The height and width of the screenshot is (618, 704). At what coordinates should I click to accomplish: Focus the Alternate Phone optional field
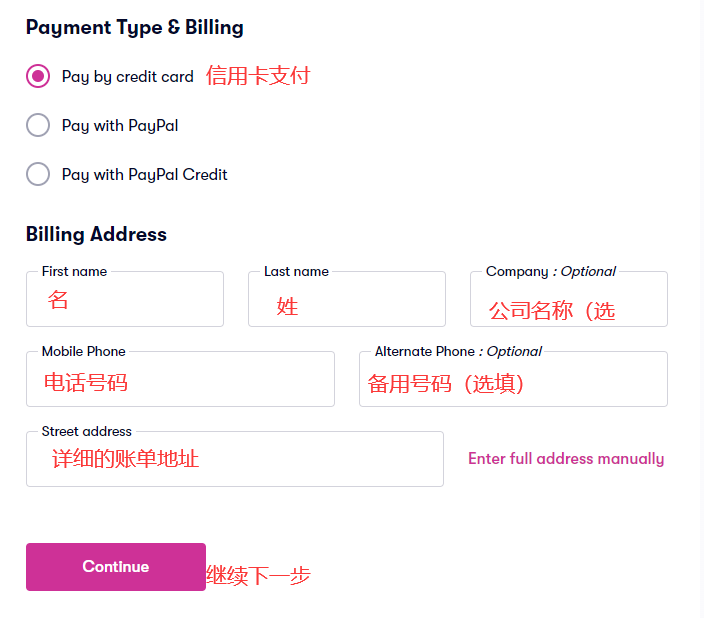coord(513,380)
